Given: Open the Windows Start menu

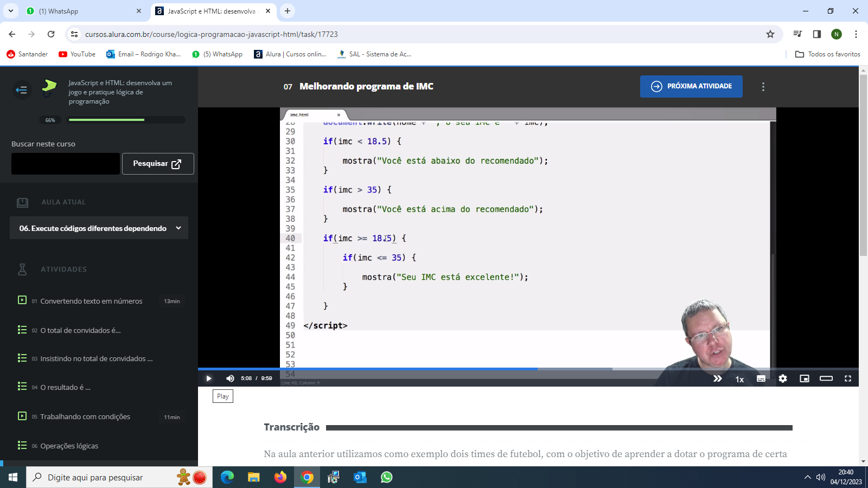Looking at the screenshot, I should (x=13, y=477).
